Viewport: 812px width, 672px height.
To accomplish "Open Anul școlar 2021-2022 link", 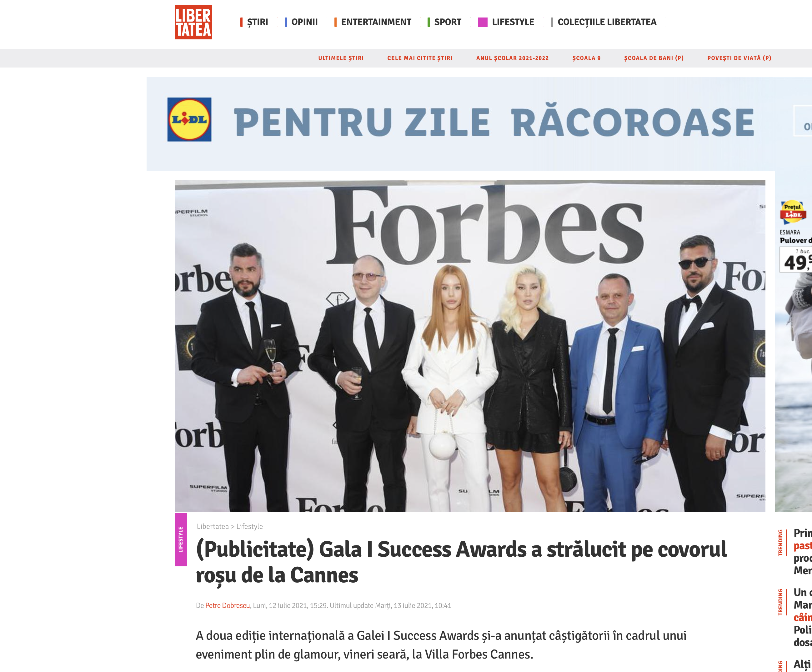I will 512,58.
